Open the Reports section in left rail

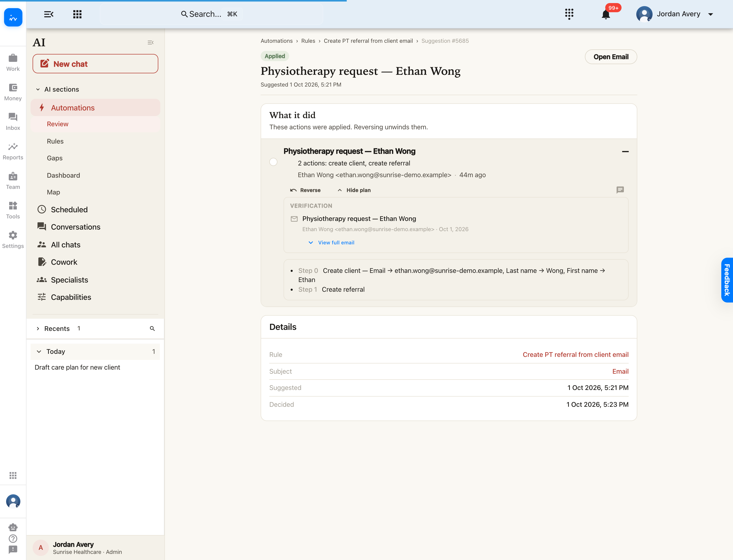pos(13,151)
